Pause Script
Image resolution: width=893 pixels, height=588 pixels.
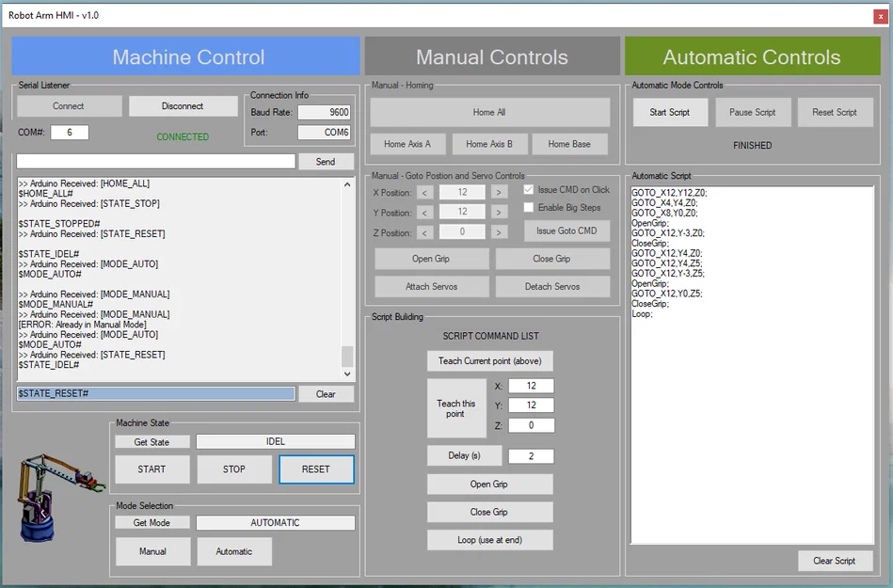753,112
